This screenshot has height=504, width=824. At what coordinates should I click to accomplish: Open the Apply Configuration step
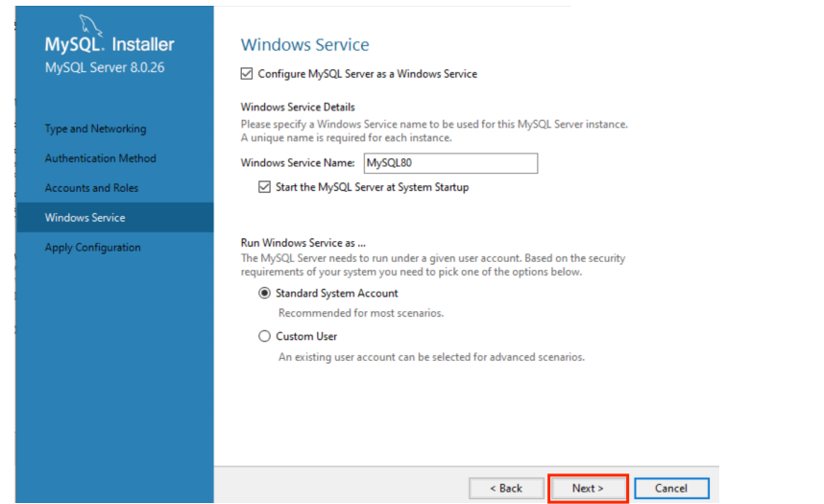click(x=92, y=248)
